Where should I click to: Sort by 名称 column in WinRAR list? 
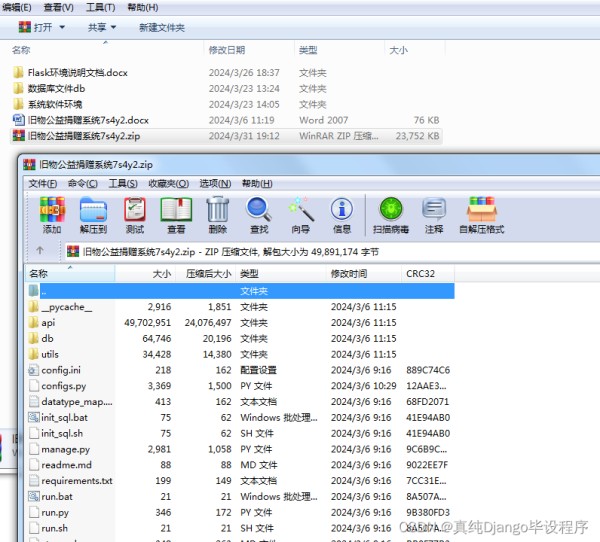click(x=70, y=274)
